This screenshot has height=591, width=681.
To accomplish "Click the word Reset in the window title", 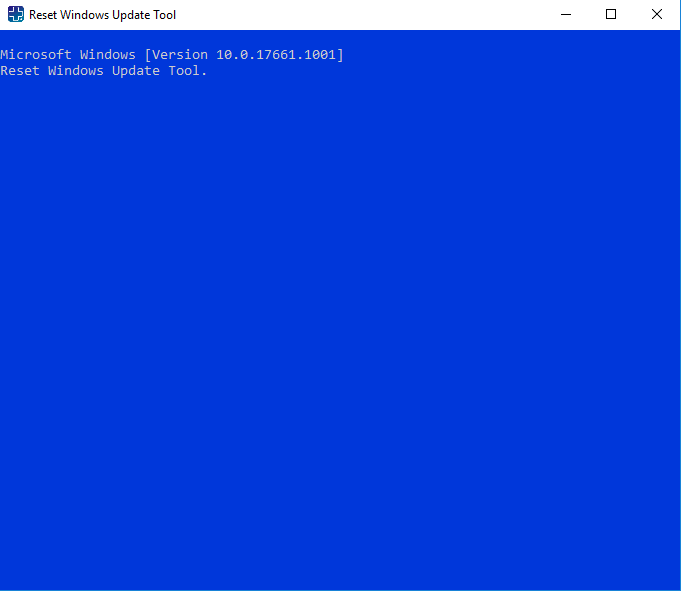I will (43, 15).
